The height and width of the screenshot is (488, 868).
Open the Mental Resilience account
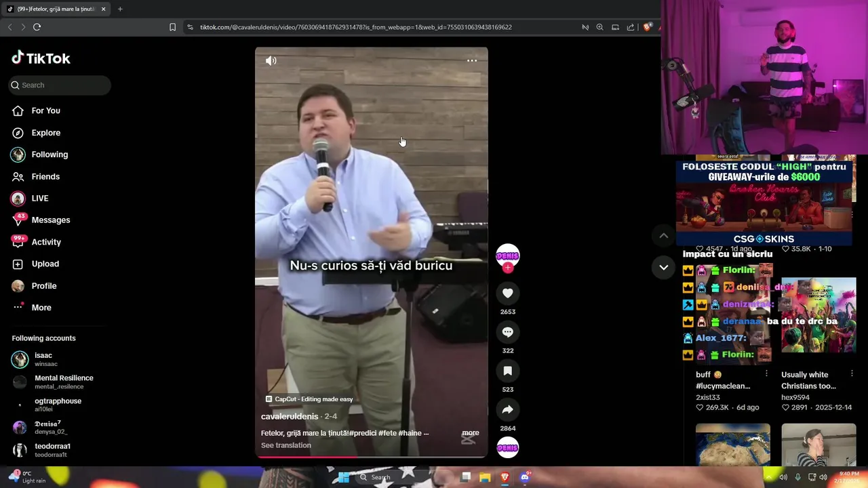pos(54,382)
